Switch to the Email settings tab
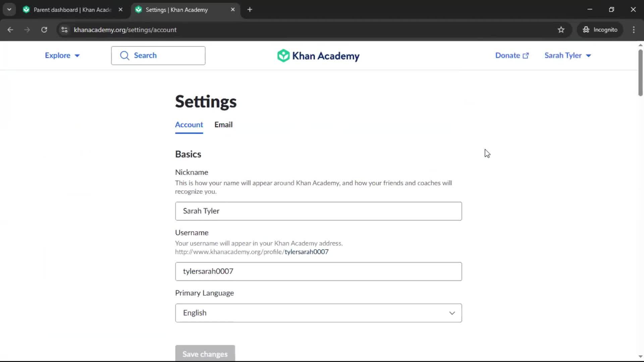Screen dimensions: 644x362 pos(223,125)
